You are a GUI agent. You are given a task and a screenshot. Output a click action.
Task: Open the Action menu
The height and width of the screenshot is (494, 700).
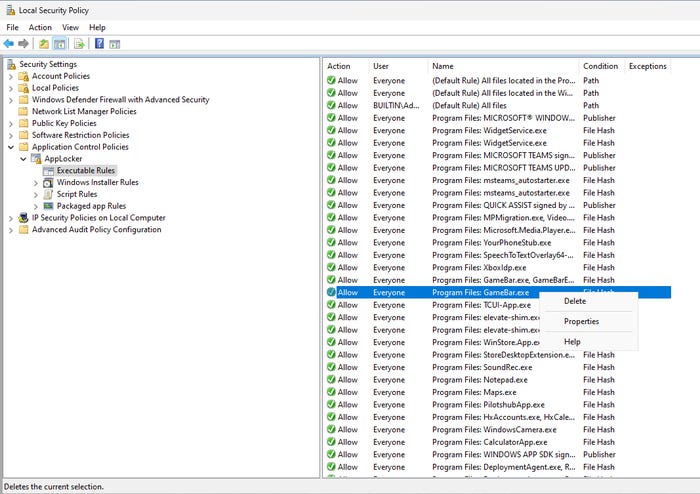[x=40, y=28]
